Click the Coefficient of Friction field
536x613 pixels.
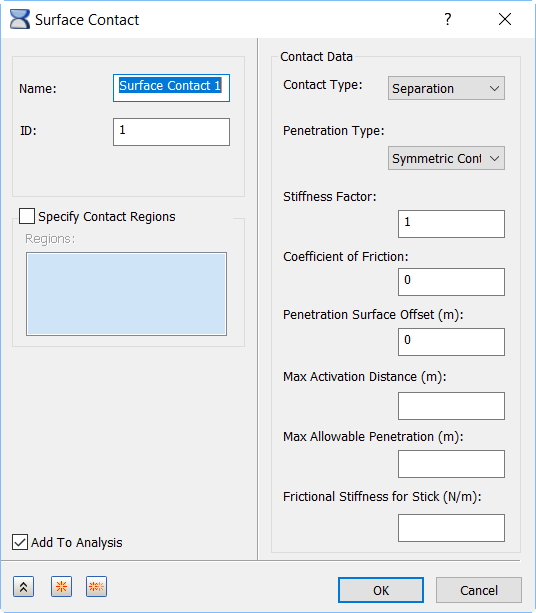click(x=451, y=282)
